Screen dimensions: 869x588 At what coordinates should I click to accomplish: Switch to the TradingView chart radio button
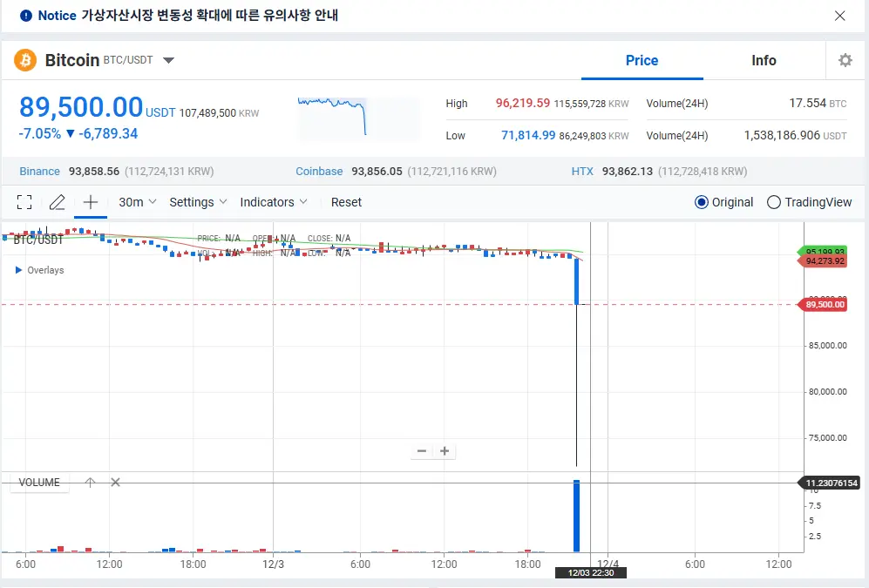tap(773, 201)
